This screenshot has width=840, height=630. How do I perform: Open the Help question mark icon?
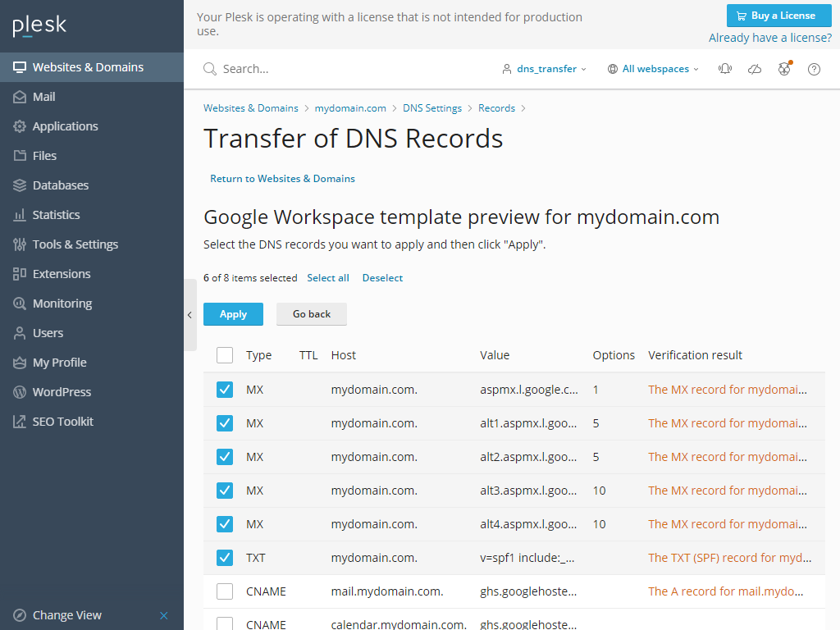point(814,69)
